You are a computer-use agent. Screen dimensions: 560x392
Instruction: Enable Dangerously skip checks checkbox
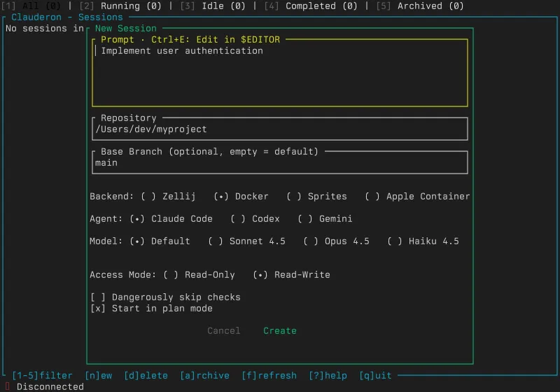pyautogui.click(x=165, y=297)
